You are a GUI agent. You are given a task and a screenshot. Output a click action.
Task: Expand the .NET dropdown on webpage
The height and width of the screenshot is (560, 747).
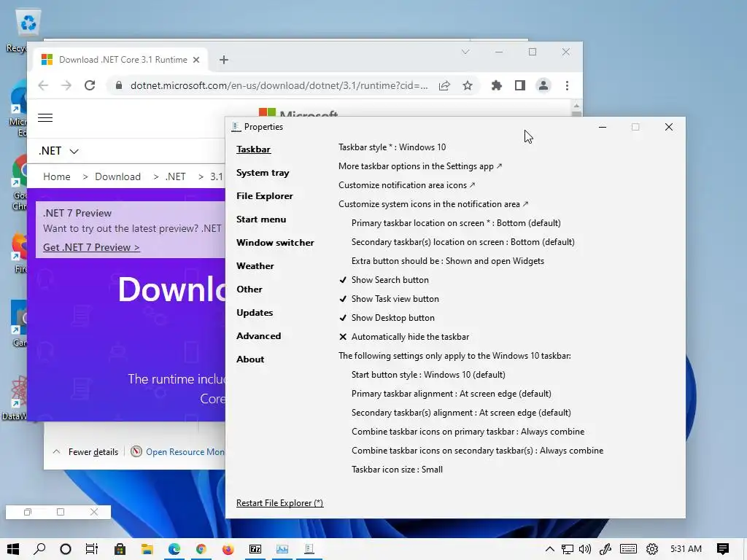click(58, 151)
